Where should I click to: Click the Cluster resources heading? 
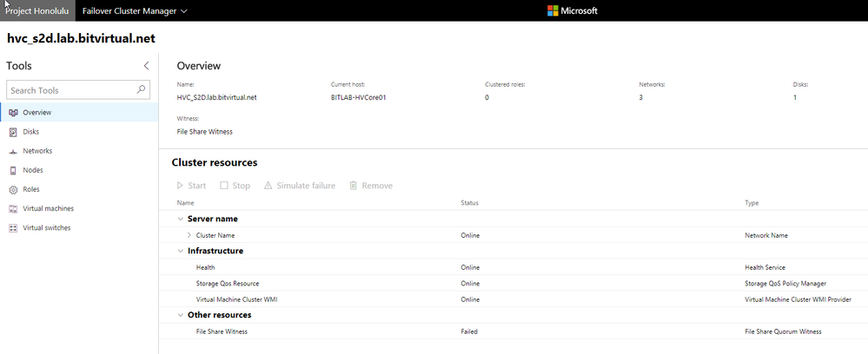[215, 162]
